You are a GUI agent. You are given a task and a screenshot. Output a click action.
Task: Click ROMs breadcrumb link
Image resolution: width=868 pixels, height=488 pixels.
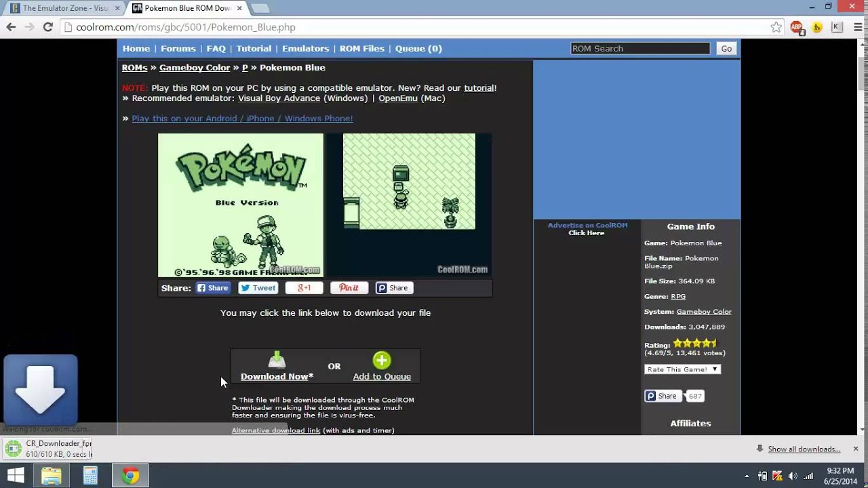point(134,68)
